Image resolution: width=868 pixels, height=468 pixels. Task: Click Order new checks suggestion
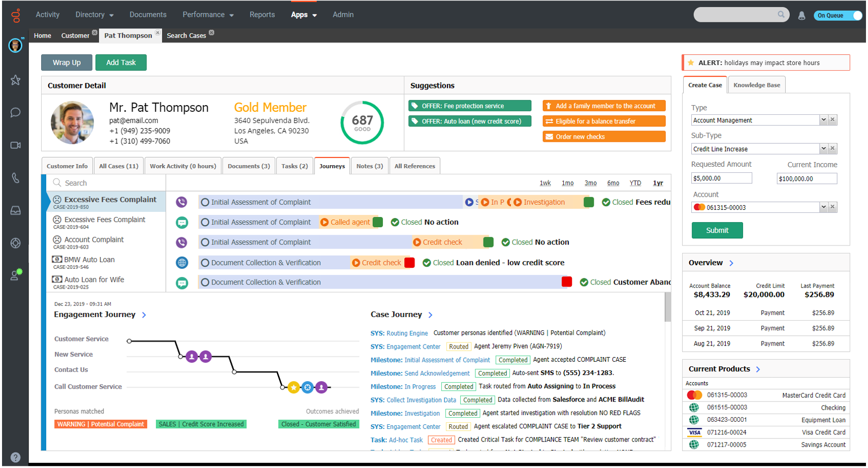pos(604,137)
